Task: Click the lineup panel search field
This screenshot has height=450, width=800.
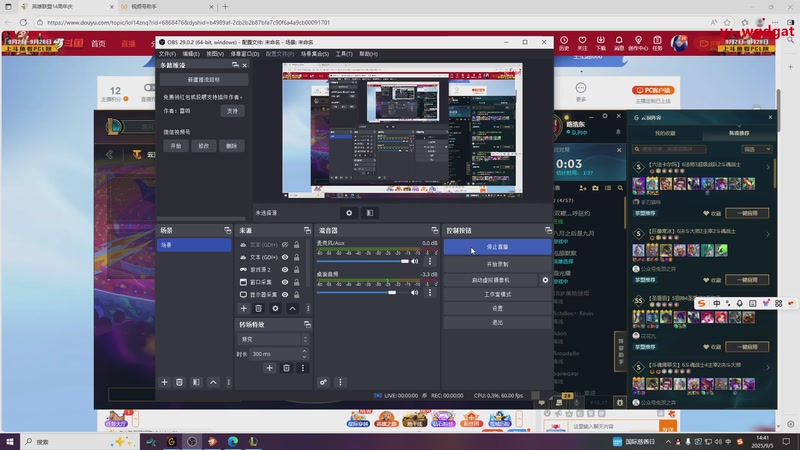Action: point(670,149)
